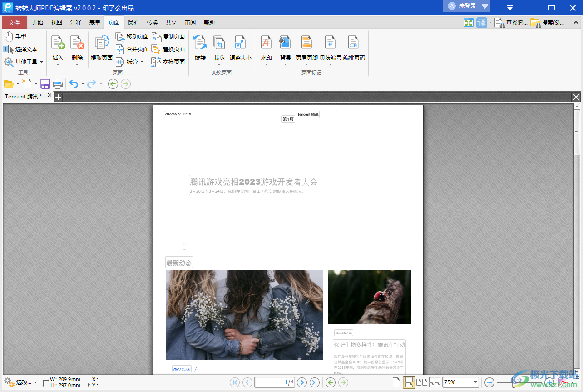Switch to the Comment (注释) tab

76,22
